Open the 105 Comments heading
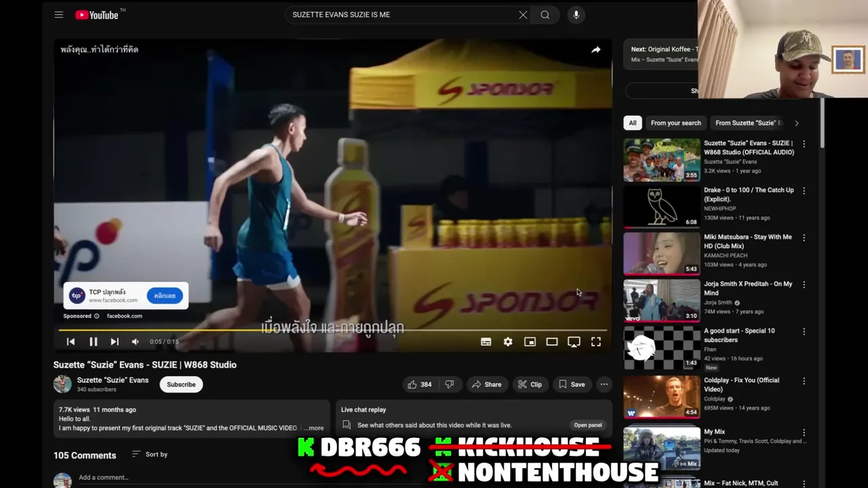This screenshot has width=868, height=488. [85, 455]
